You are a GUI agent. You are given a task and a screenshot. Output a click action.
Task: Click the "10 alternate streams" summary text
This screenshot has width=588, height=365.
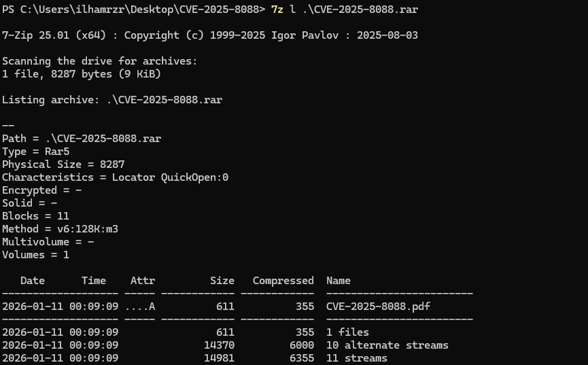[387, 345]
